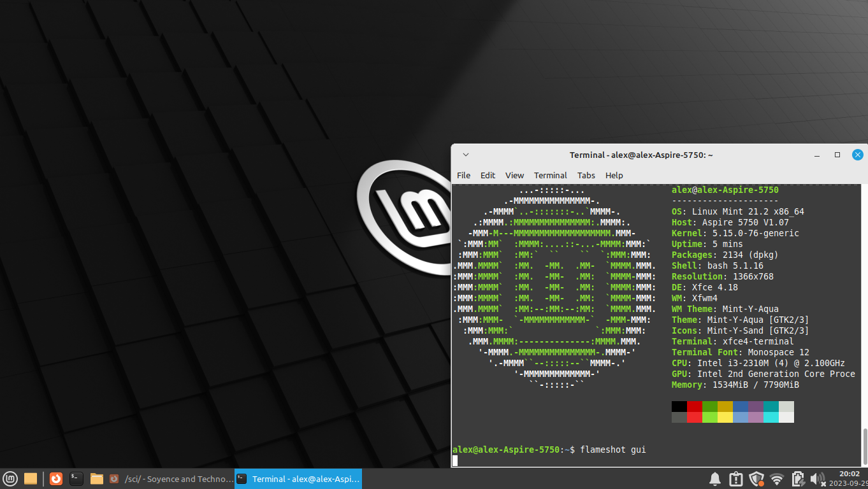Open the Help menu in Terminal
Image resolution: width=868 pixels, height=489 pixels.
614,175
